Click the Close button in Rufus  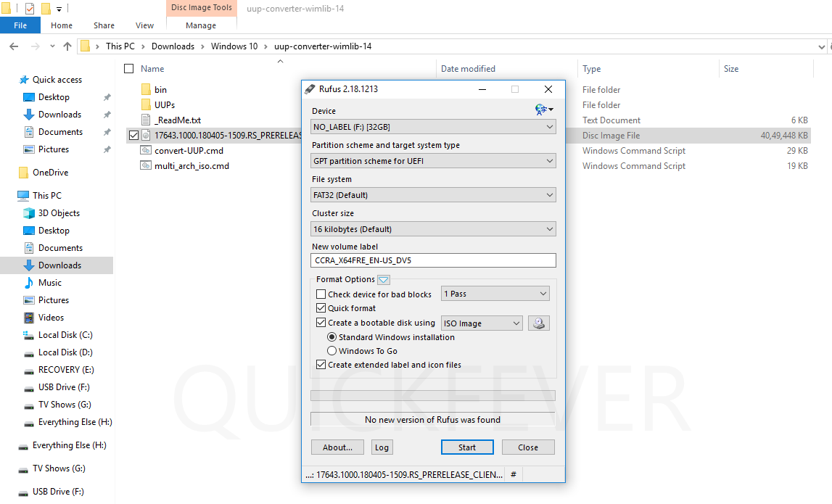(528, 447)
